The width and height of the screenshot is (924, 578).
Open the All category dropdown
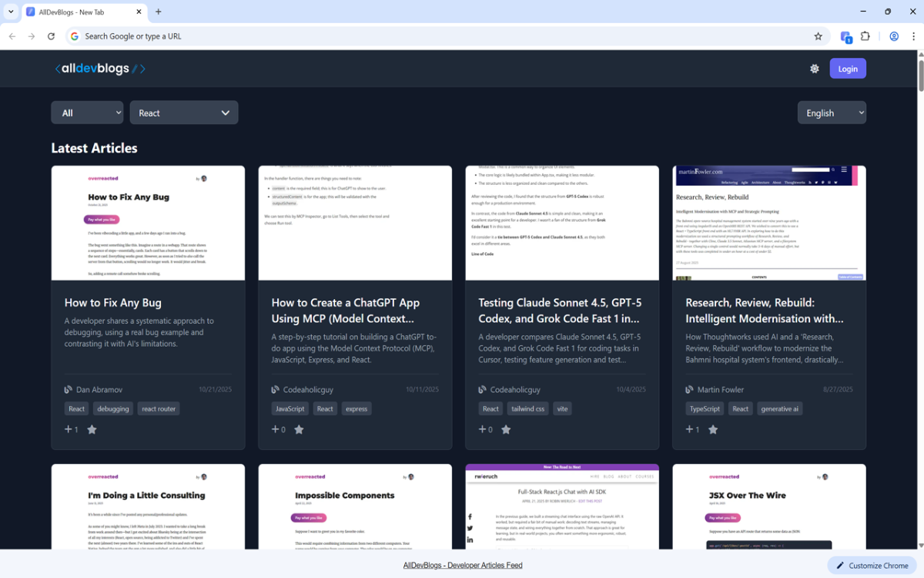point(87,113)
